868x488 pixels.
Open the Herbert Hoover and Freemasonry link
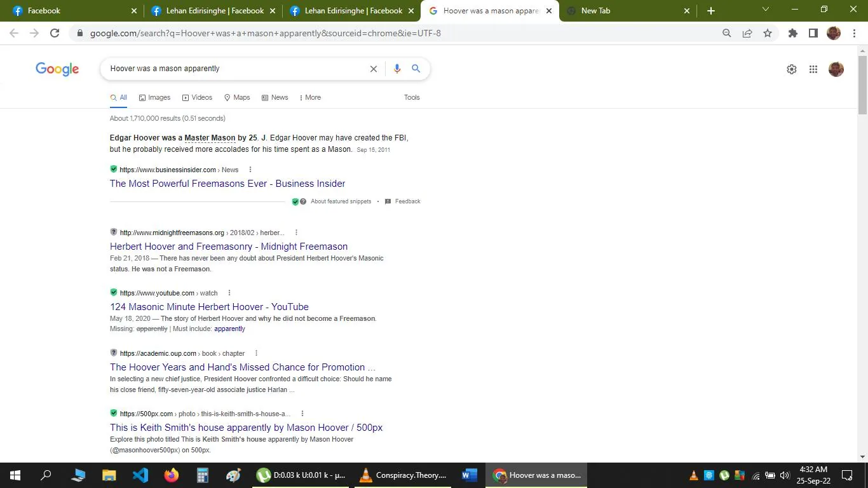229,247
